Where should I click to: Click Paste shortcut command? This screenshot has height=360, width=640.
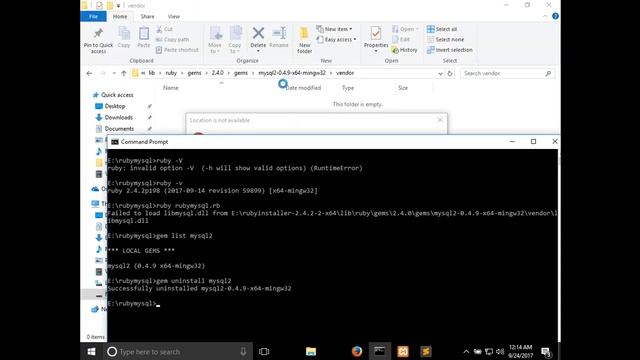pos(177,50)
